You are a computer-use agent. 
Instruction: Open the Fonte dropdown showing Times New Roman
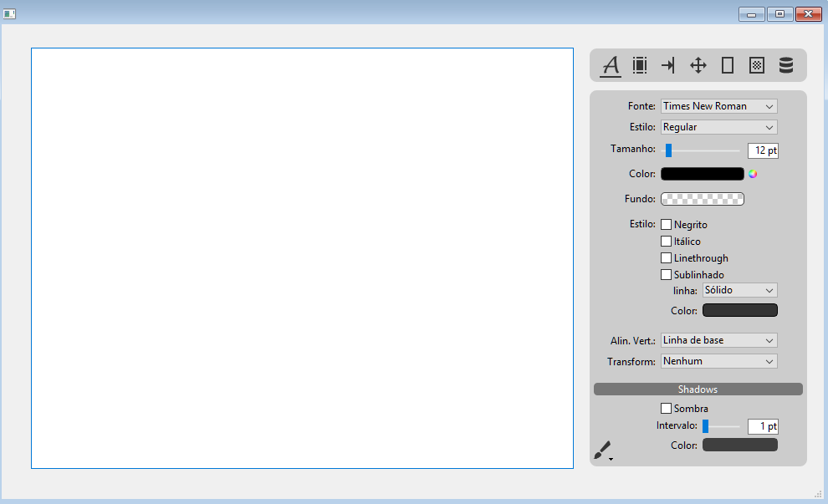(x=718, y=106)
